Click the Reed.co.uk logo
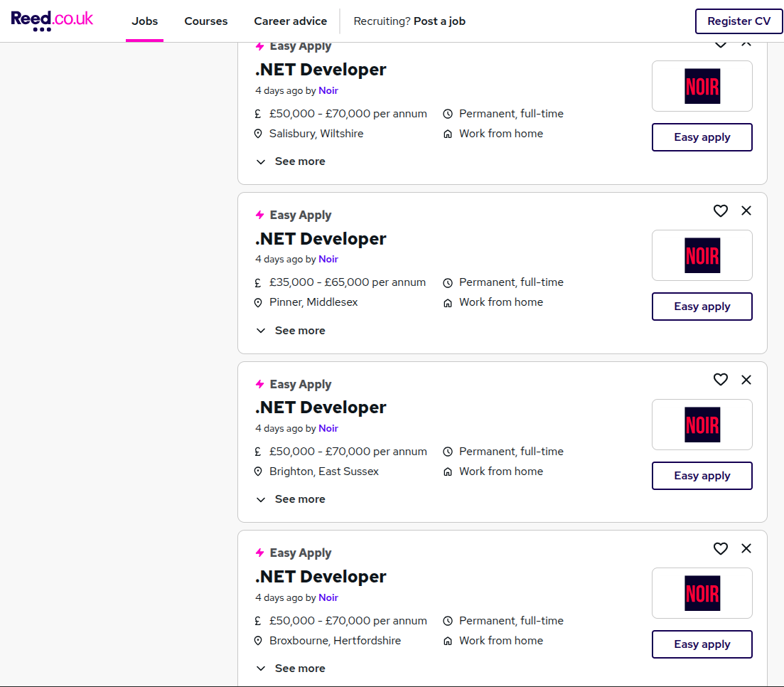The height and width of the screenshot is (687, 784). click(x=50, y=19)
